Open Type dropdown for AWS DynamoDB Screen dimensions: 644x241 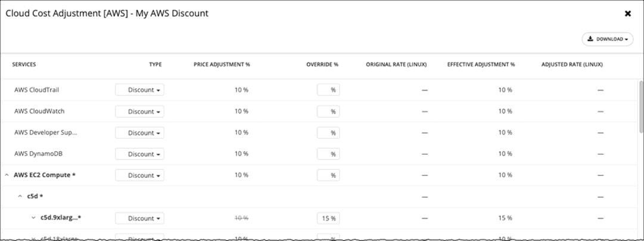(x=139, y=154)
